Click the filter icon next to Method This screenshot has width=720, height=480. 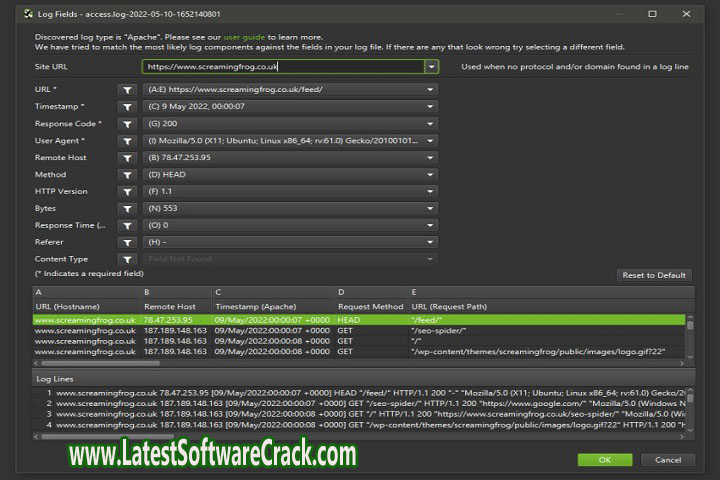tap(128, 174)
